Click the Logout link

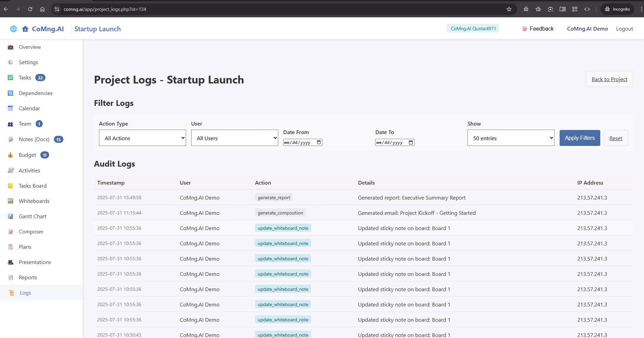click(x=624, y=29)
